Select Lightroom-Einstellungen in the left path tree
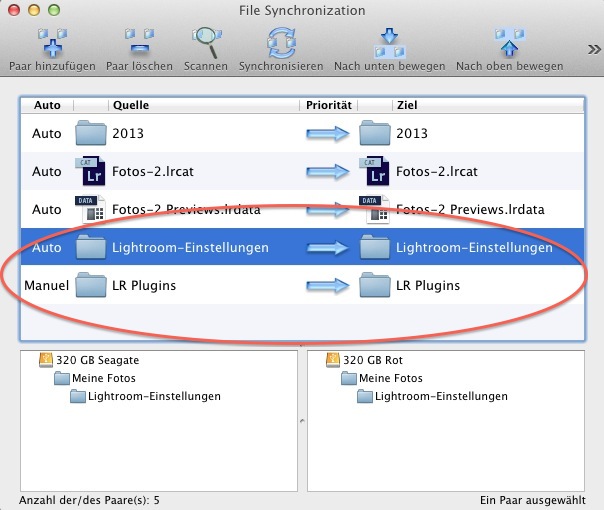The width and height of the screenshot is (604, 510). click(154, 396)
